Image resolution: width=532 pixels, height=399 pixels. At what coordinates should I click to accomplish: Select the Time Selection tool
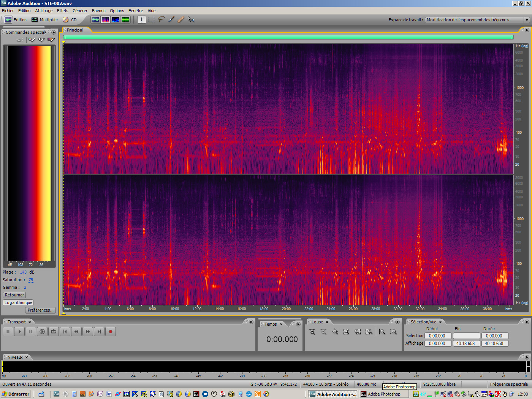click(x=141, y=19)
